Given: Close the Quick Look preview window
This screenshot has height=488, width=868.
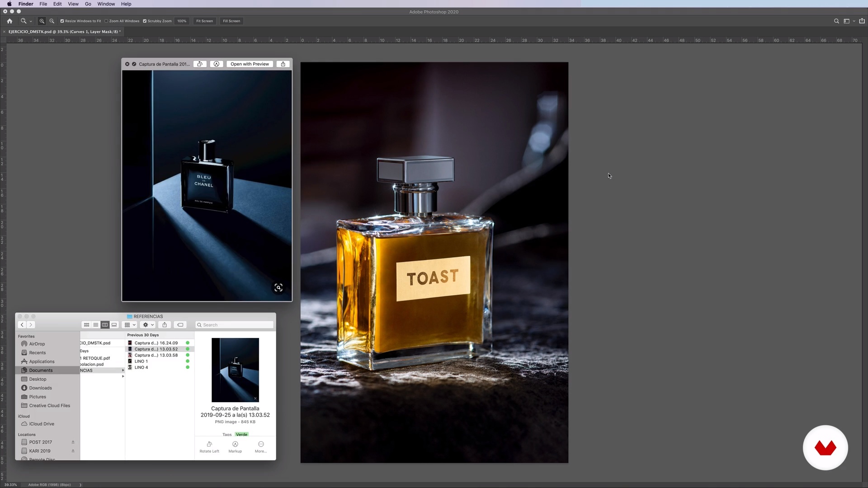Looking at the screenshot, I should click(127, 64).
